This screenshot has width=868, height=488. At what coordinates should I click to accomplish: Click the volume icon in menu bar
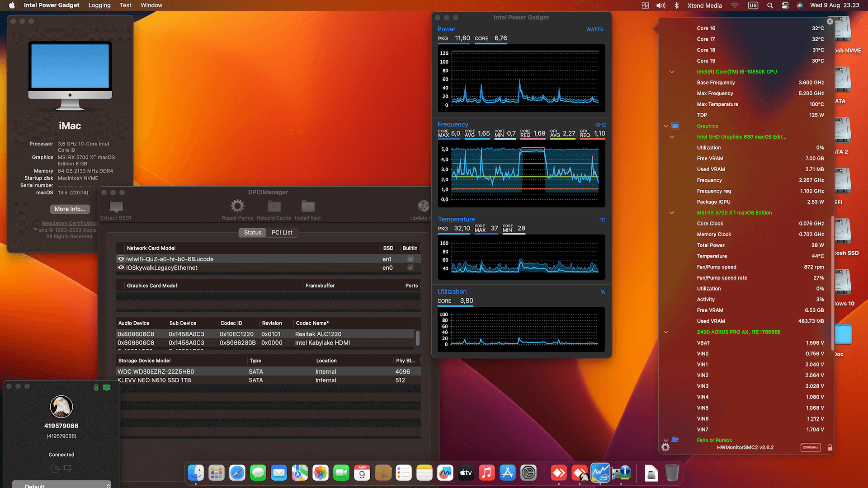coord(661,5)
